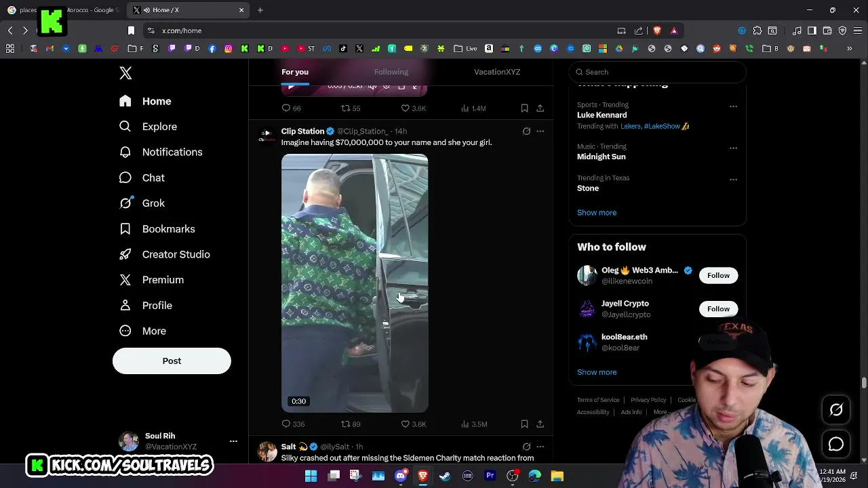Open more options for Luke Kennard trend
The width and height of the screenshot is (868, 488).
(x=733, y=106)
